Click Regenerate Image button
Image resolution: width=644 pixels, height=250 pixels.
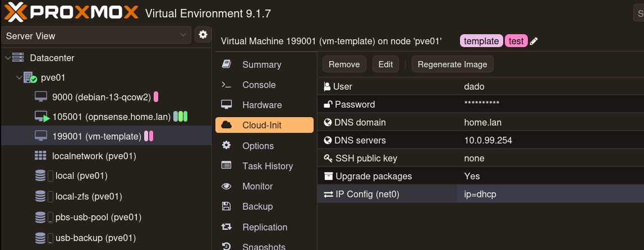(452, 64)
